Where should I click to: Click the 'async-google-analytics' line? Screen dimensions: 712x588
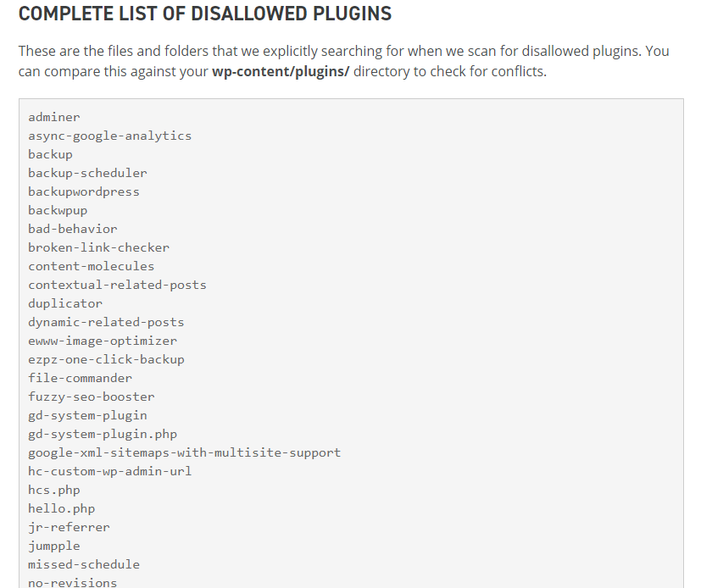coord(110,136)
